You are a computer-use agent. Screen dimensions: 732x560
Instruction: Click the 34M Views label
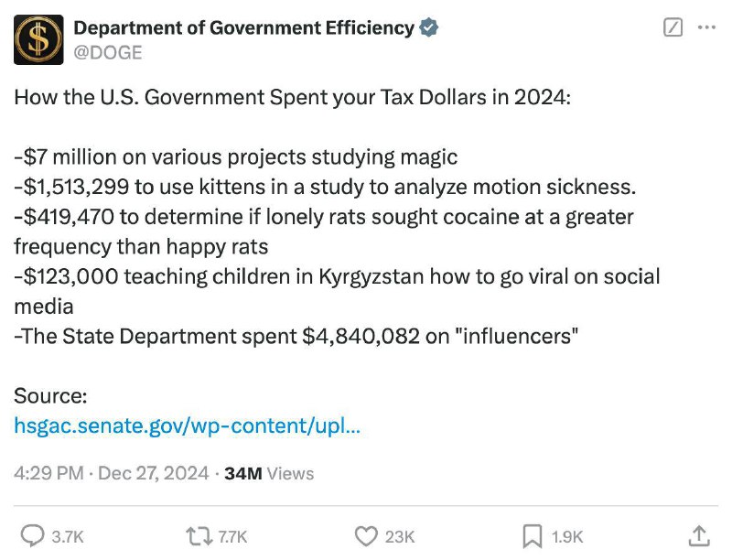(x=269, y=473)
